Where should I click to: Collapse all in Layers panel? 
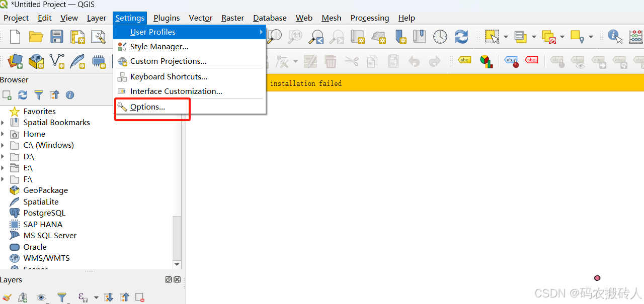[124, 297]
